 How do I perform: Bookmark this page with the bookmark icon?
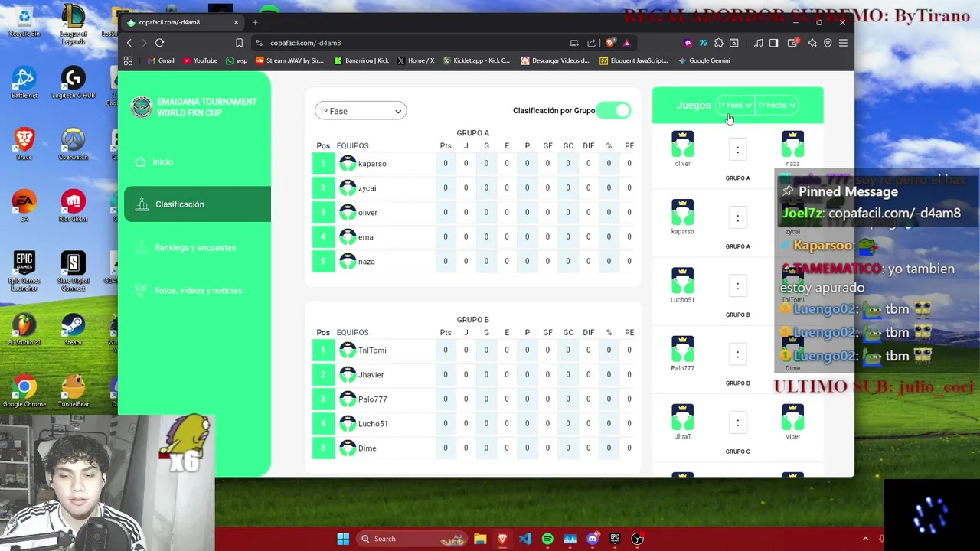coord(239,43)
